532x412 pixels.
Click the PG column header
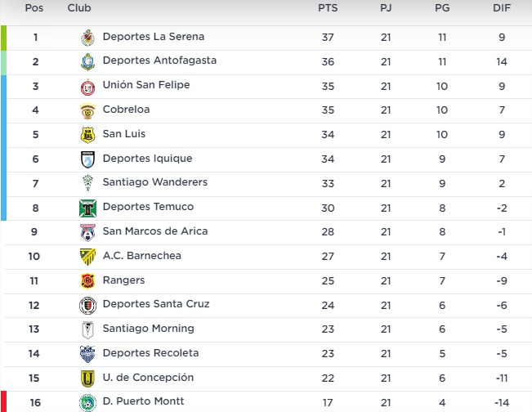[x=442, y=8]
